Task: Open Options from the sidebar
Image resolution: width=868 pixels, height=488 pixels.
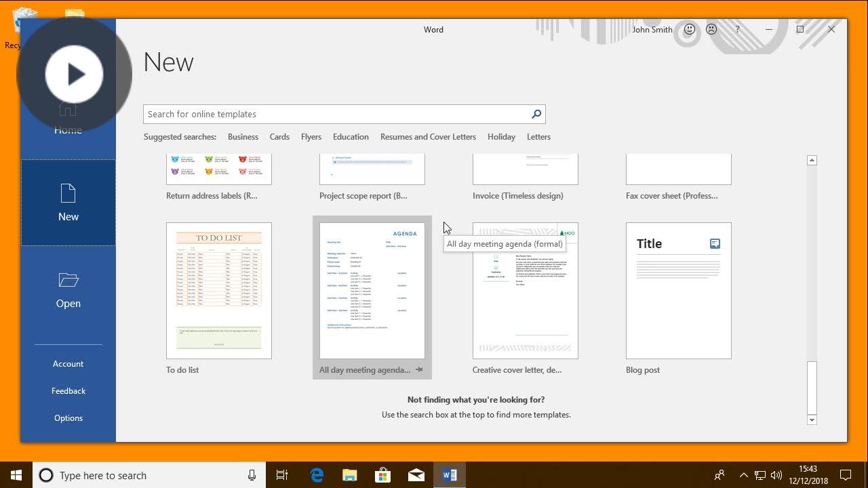Action: 68,418
